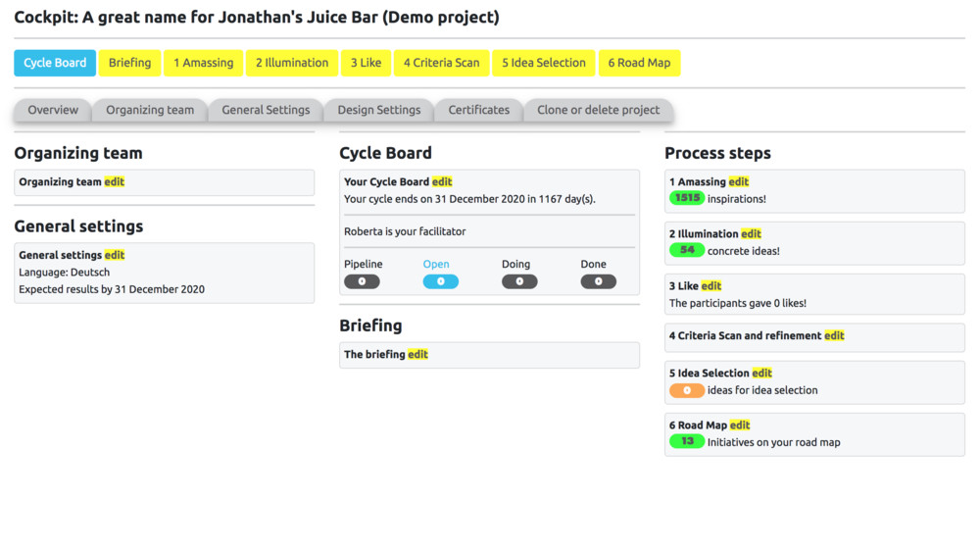Click the 13 road map initiatives badge
This screenshot has height=551, width=980.
click(687, 441)
